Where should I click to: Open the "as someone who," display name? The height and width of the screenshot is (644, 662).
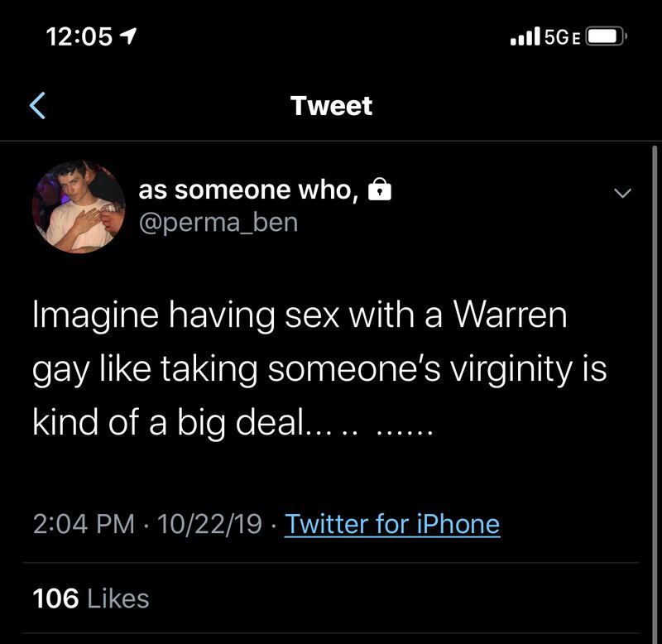247,190
